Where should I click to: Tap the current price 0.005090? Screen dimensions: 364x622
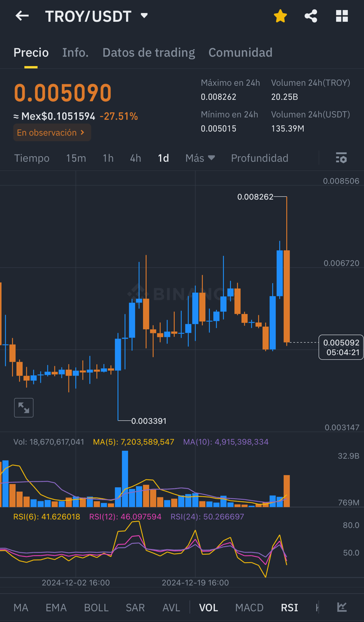63,93
